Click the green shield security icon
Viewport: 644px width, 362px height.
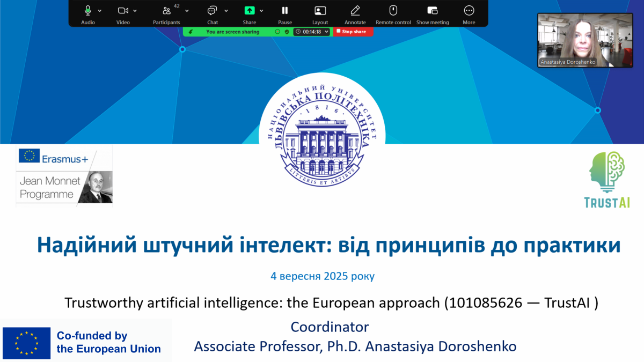287,32
